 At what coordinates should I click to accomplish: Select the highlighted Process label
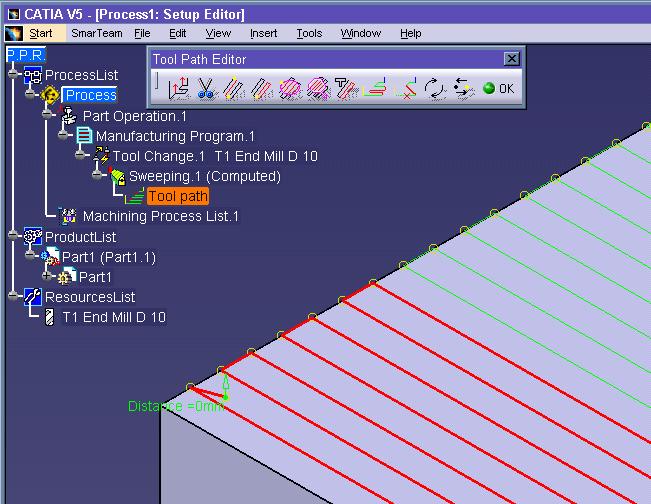[x=91, y=95]
